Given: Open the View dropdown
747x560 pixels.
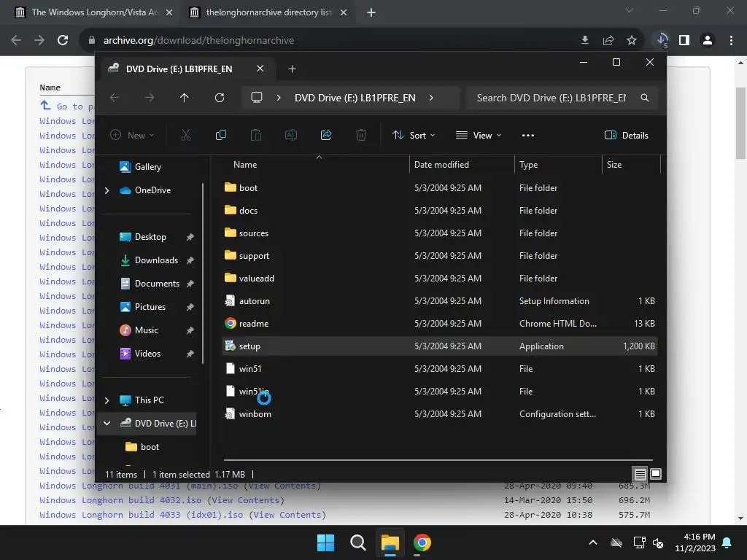Looking at the screenshot, I should (x=479, y=135).
